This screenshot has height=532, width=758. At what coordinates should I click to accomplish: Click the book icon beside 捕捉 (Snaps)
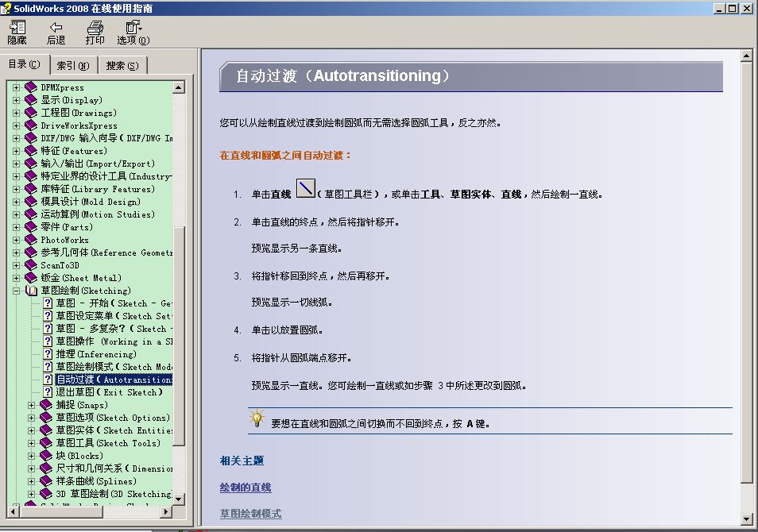[46, 405]
